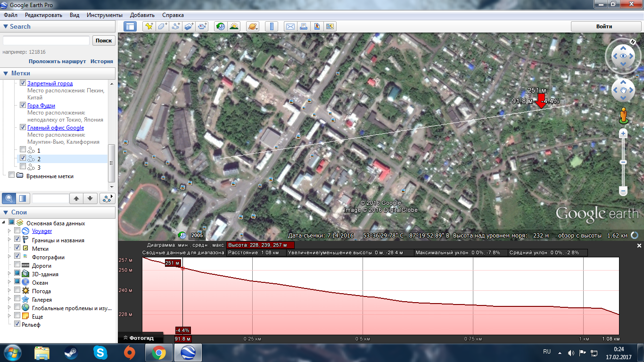Click the Add Placemark pushpin icon
644x362 pixels.
click(x=149, y=26)
